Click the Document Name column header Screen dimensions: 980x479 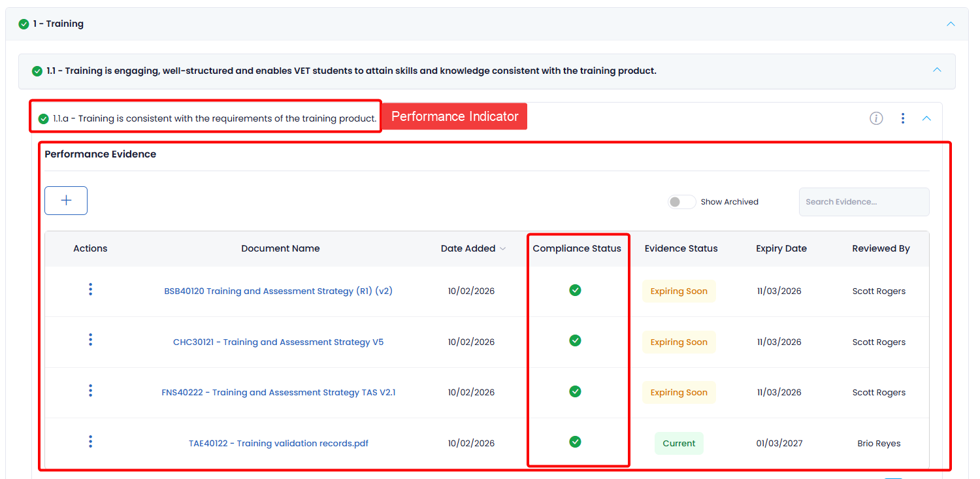(x=280, y=248)
